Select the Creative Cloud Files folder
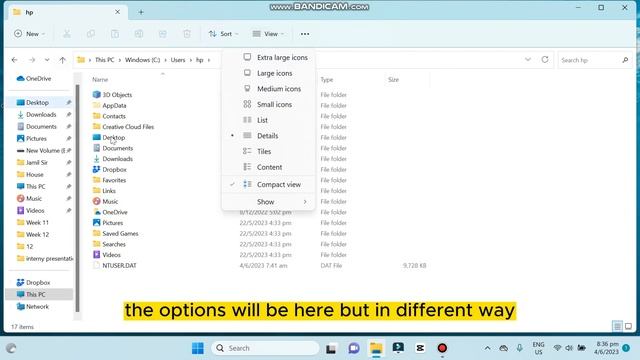 123,127
